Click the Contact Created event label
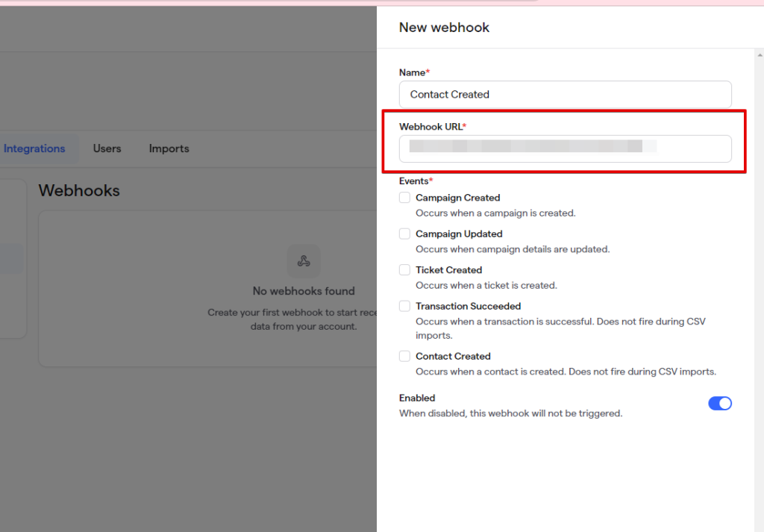Screen dimensions: 764x532 453,356
